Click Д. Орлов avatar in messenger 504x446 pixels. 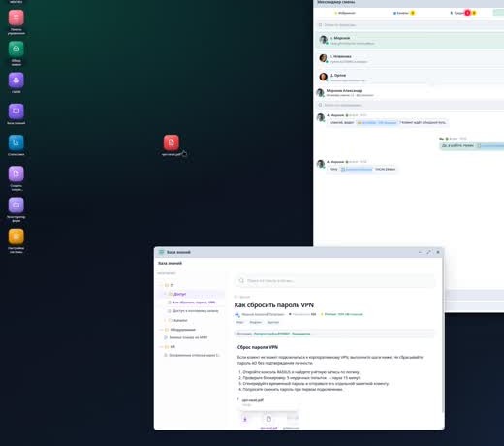(324, 77)
